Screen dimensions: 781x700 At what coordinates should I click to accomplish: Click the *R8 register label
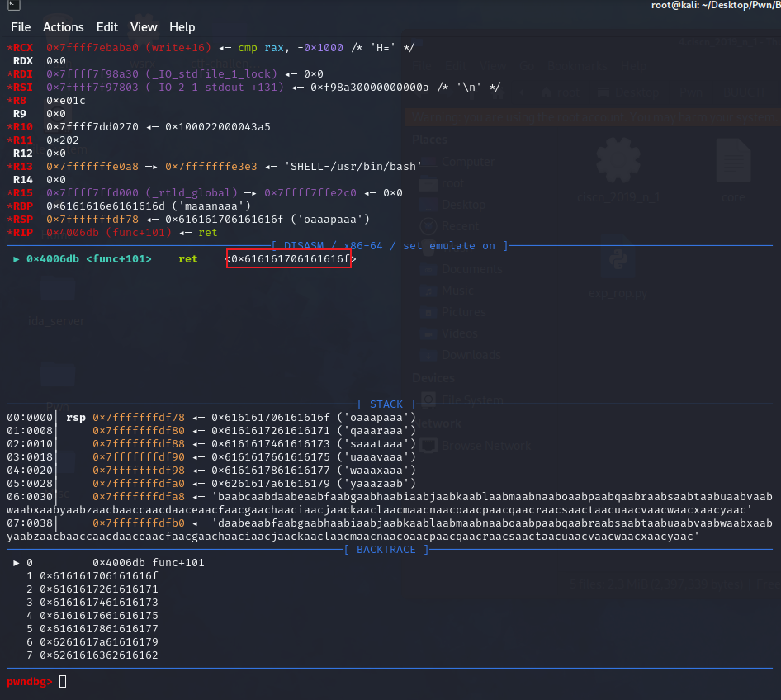pyautogui.click(x=17, y=101)
